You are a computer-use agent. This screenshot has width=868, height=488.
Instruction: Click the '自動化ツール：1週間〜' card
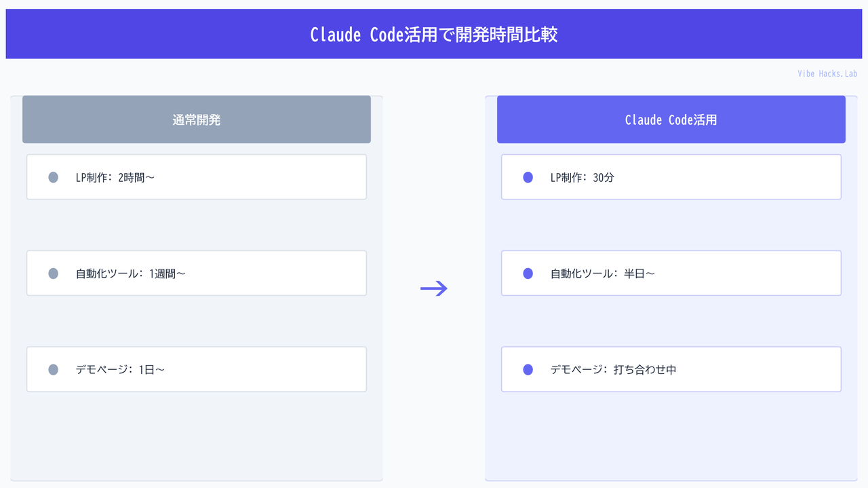click(197, 274)
